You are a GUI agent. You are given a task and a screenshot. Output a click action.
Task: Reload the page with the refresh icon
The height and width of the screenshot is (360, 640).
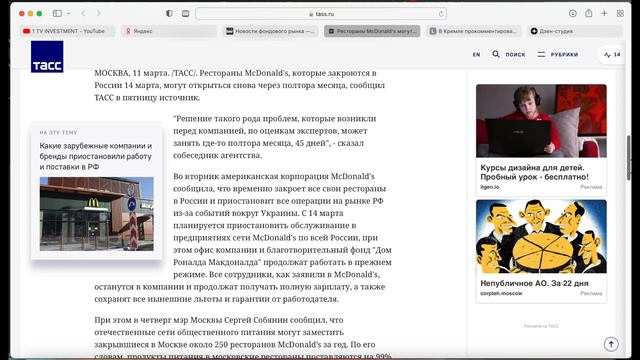click(441, 14)
